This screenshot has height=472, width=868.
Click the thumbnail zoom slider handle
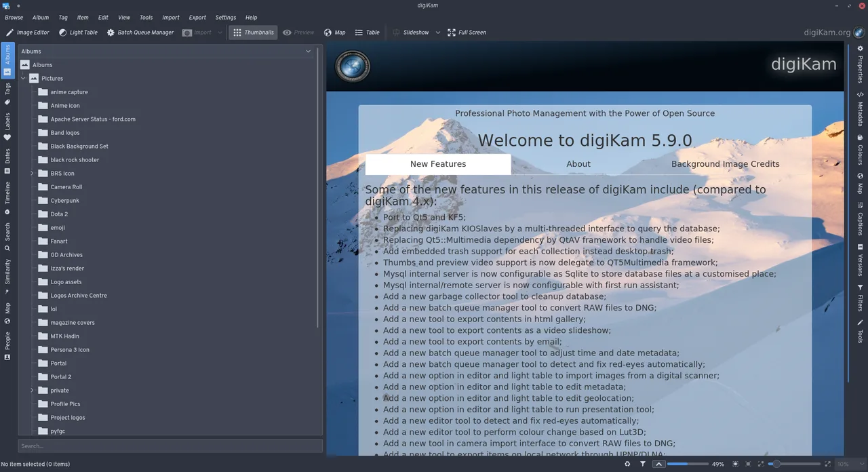[x=776, y=464]
